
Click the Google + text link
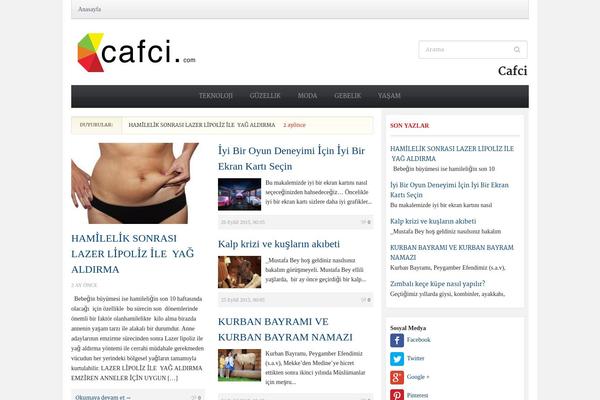click(418, 377)
